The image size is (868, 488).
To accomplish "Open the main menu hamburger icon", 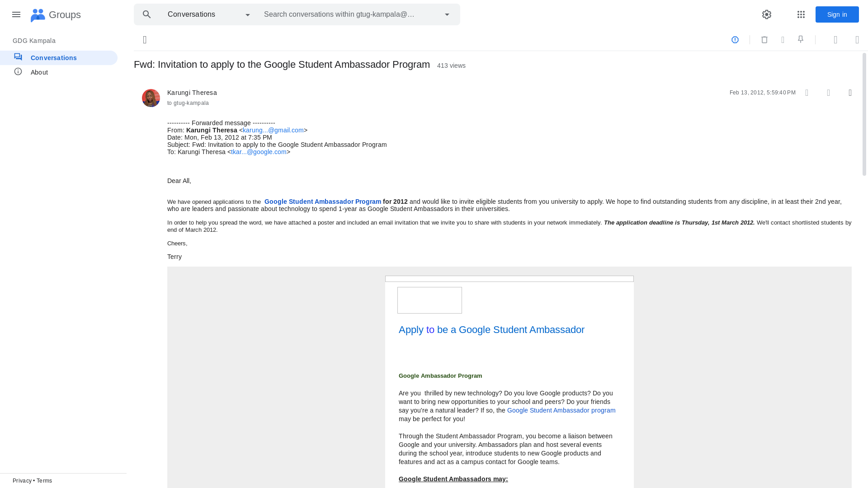I will [16, 14].
